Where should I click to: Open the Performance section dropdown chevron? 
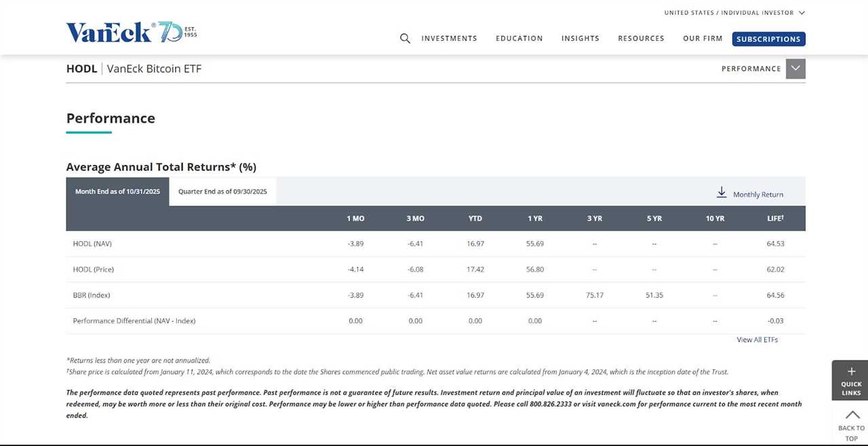pyautogui.click(x=795, y=68)
